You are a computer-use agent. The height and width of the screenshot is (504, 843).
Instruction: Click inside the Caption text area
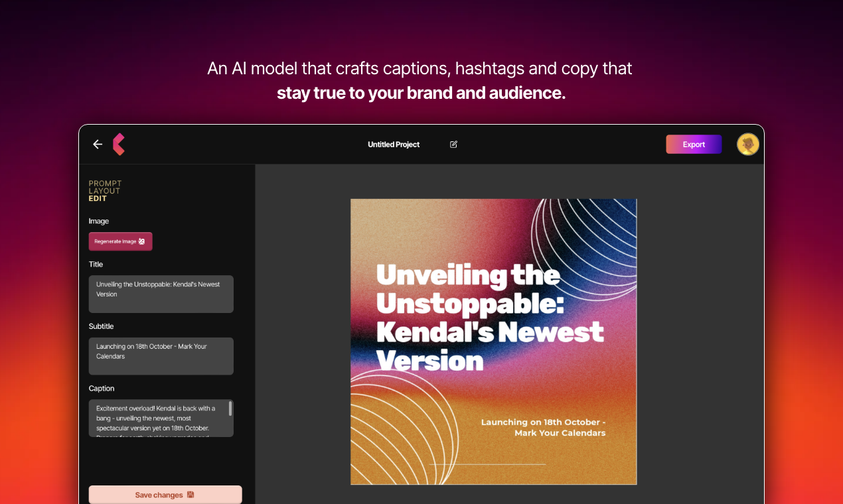click(x=159, y=418)
